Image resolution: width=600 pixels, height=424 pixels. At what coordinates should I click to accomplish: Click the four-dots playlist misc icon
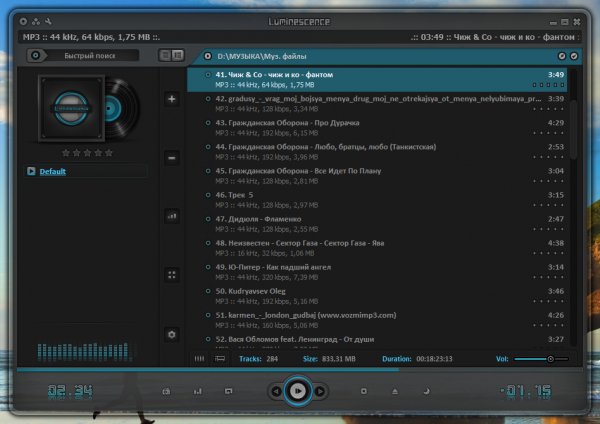tap(172, 275)
